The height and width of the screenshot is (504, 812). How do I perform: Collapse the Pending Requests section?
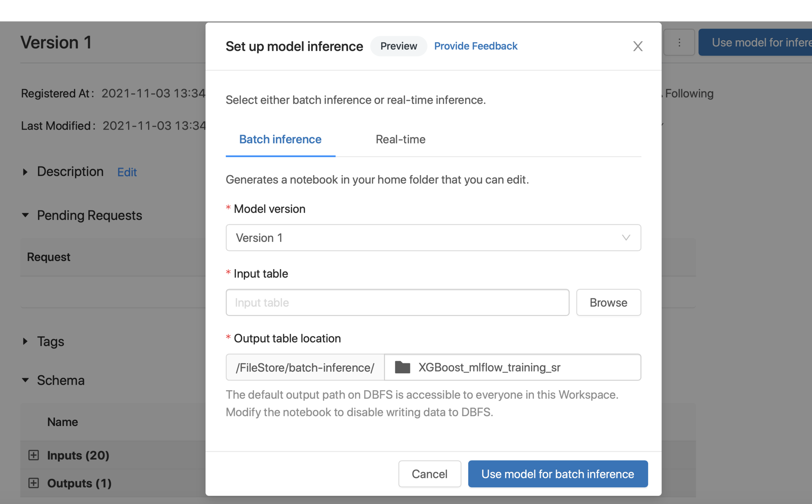click(x=25, y=215)
